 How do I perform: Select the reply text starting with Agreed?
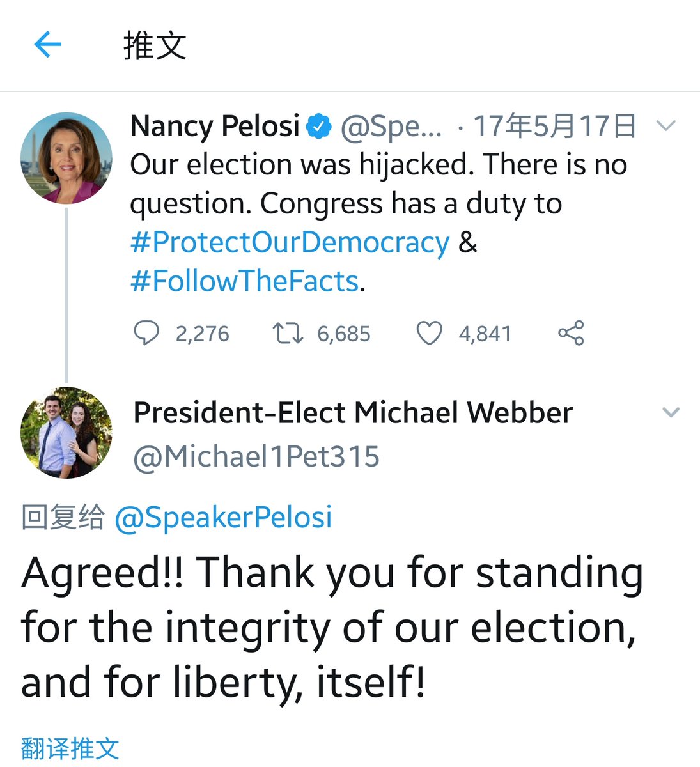coord(332,626)
